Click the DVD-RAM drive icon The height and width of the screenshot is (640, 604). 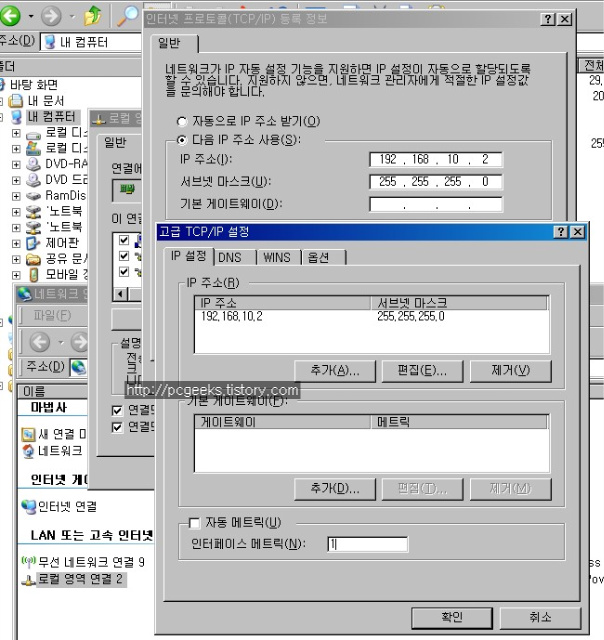click(x=33, y=164)
